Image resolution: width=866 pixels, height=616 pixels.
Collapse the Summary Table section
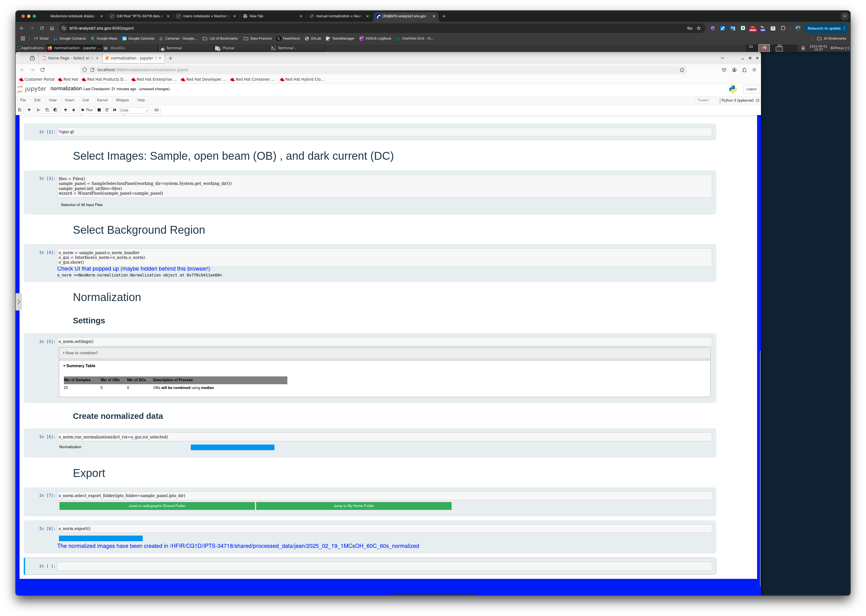[x=80, y=366]
